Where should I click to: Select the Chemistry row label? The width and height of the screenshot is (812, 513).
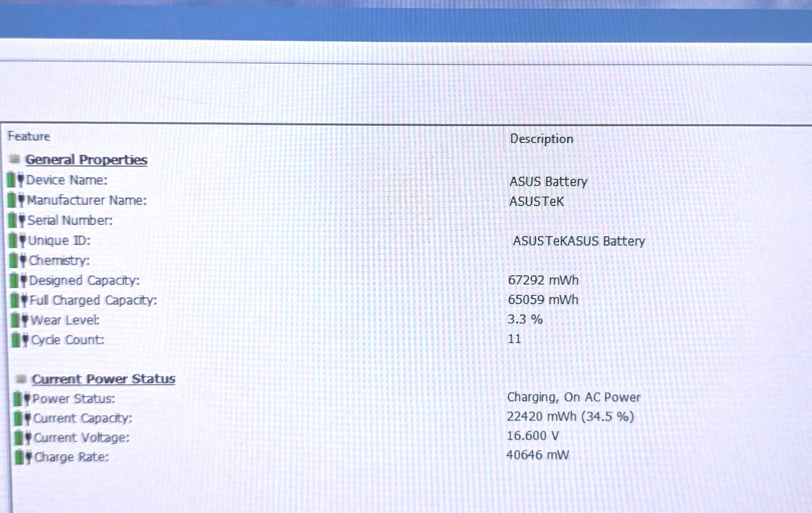(x=59, y=260)
